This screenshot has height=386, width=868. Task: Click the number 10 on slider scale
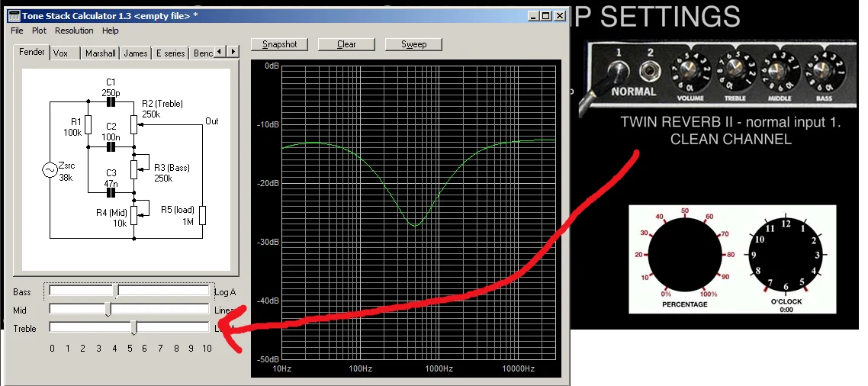coord(207,349)
